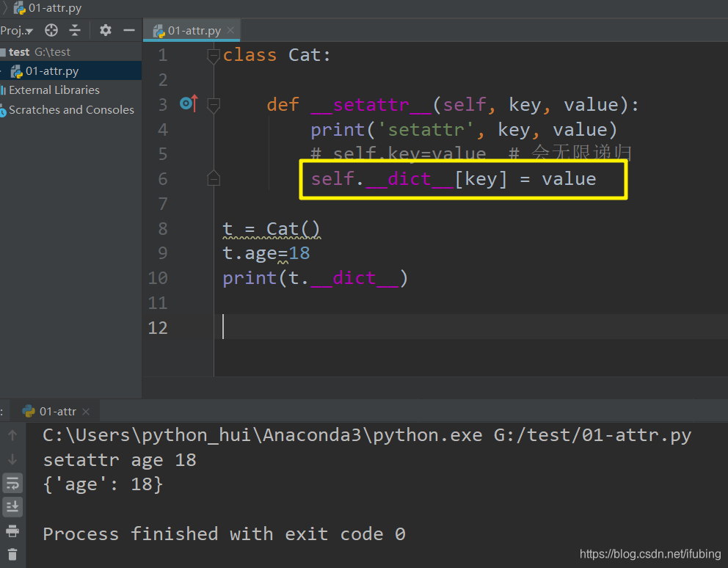Click 'Process finished with exit code 0' text

225,534
